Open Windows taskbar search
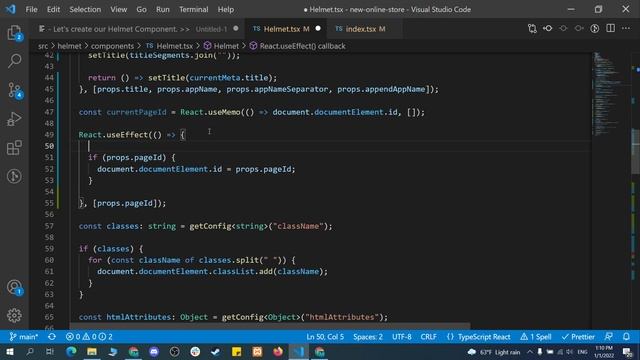 (x=30, y=351)
